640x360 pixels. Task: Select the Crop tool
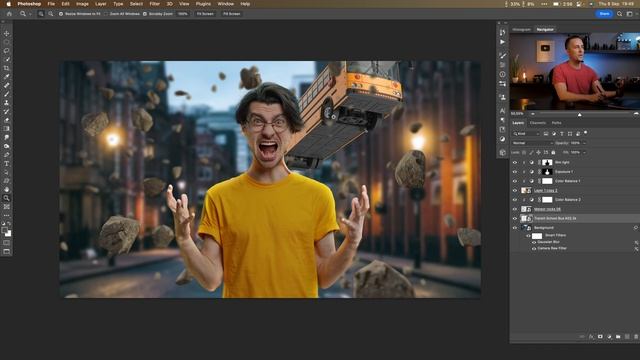[7, 68]
